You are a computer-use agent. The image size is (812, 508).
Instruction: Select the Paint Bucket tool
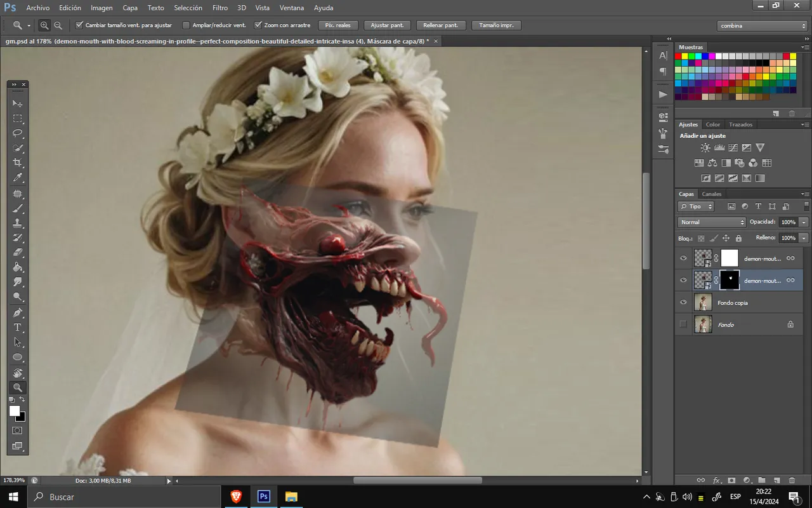[x=18, y=268]
